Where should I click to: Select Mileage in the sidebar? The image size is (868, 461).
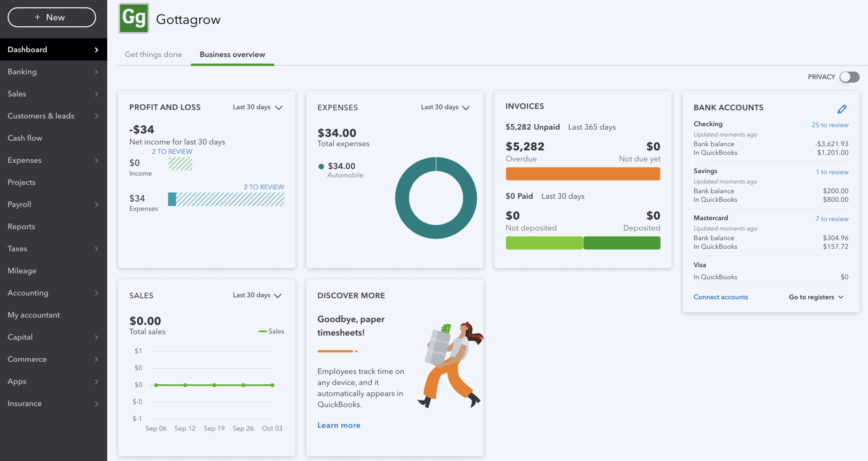[21, 271]
